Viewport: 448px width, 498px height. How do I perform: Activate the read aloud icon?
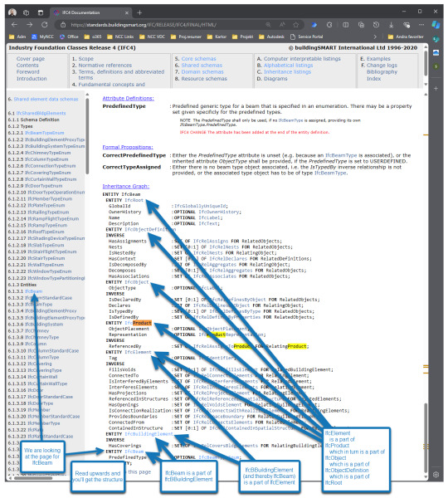click(282, 25)
